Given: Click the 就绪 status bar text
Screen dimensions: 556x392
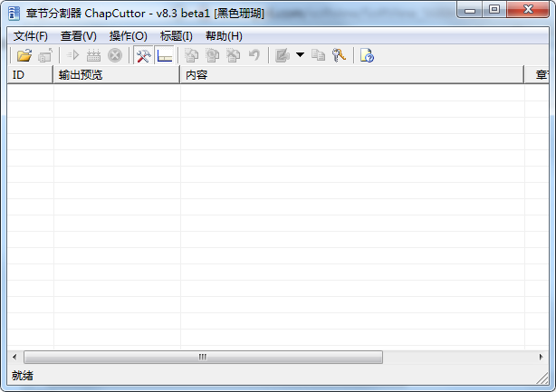Looking at the screenshot, I should (x=23, y=376).
